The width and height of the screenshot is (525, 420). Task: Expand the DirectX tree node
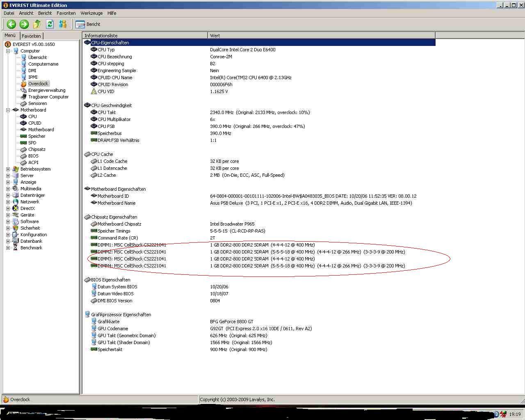pos(8,208)
